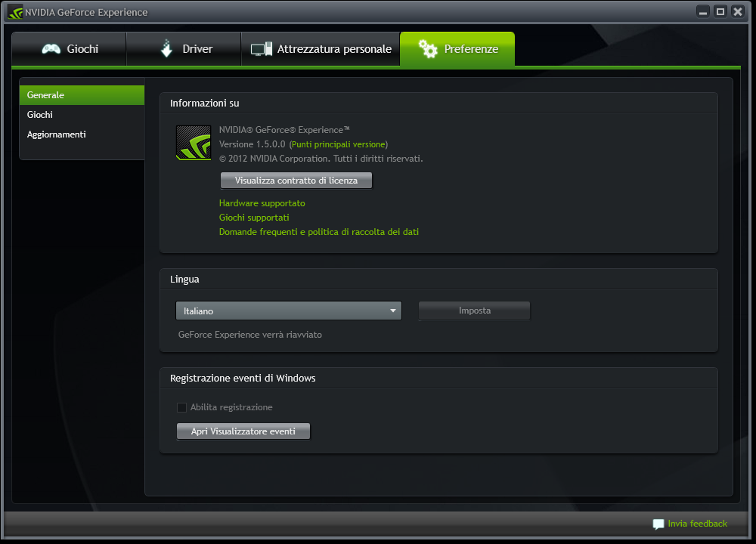Viewport: 756px width, 544px height.
Task: Click the NVIDIA logo in Informazioni su
Action: click(193, 143)
